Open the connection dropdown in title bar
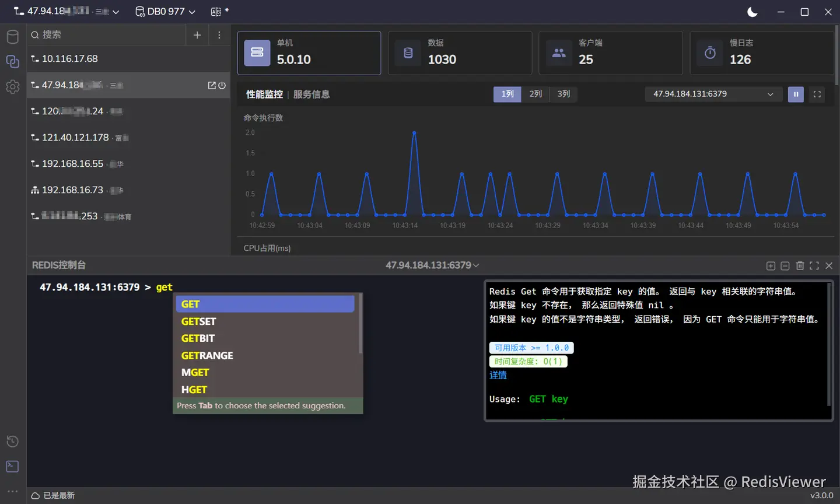This screenshot has width=840, height=504. coord(66,11)
